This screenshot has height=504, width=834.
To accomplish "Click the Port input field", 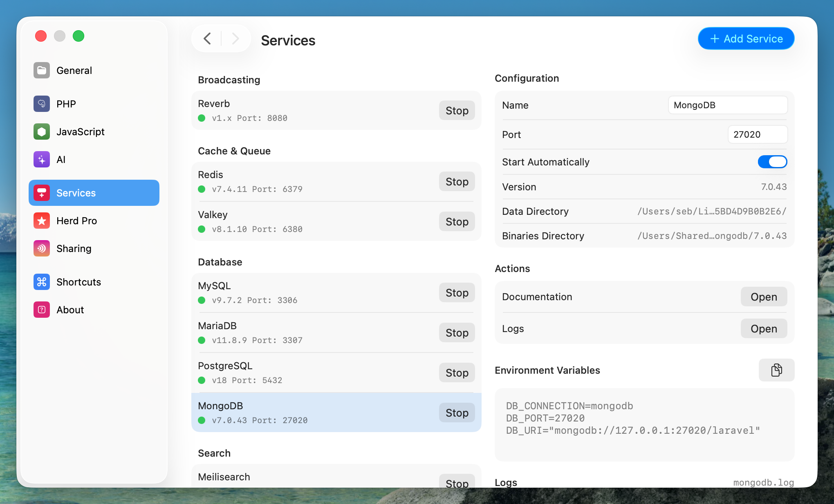I will pyautogui.click(x=758, y=134).
